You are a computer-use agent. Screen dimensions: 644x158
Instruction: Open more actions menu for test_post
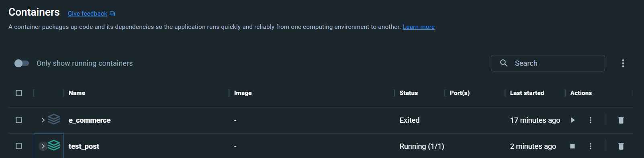(591, 146)
